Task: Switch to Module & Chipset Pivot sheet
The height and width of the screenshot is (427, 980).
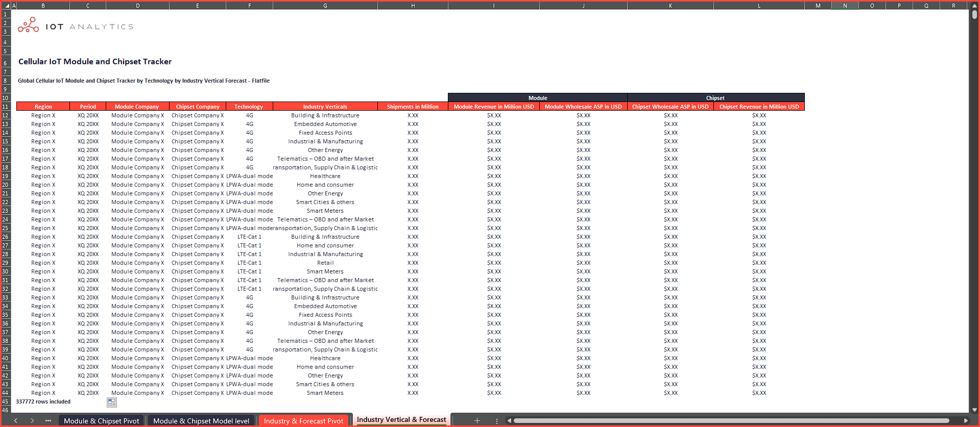Action: click(x=101, y=421)
